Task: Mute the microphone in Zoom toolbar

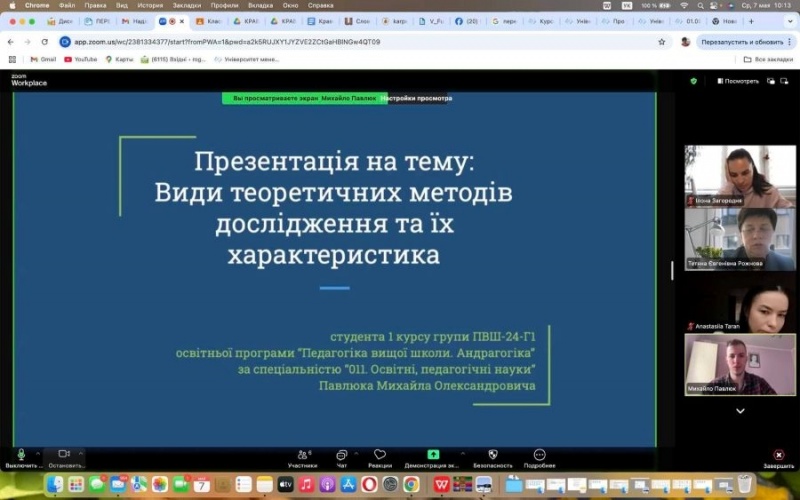Action: [21, 455]
